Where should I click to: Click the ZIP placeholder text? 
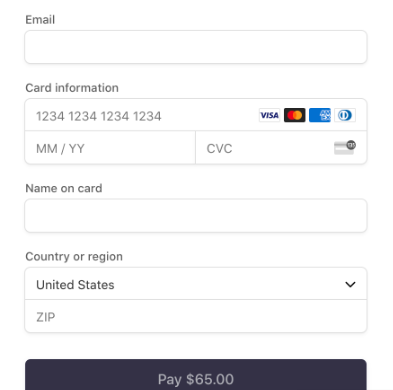(46, 317)
